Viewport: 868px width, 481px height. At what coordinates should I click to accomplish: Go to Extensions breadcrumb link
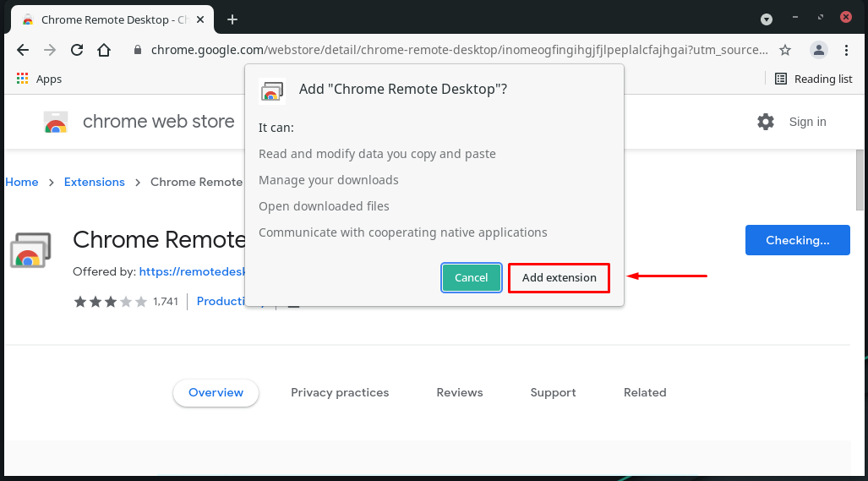[x=95, y=182]
